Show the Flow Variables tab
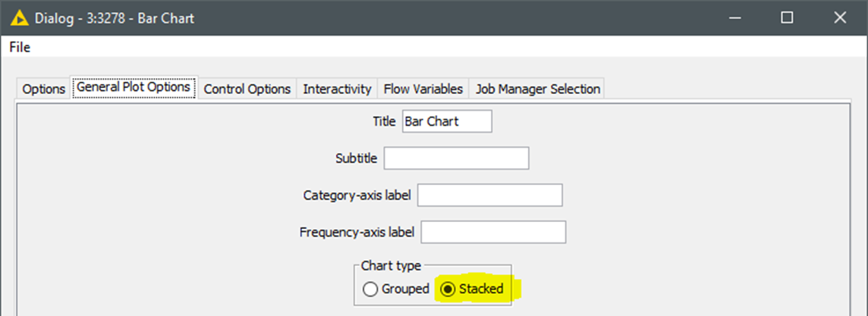 (x=423, y=89)
